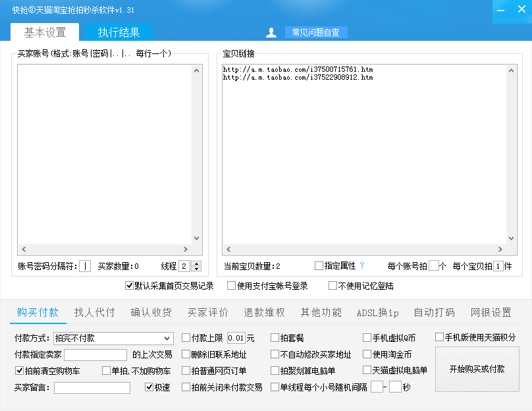Click the 买家留言 input field
532x411 pixels.
(x=92, y=388)
